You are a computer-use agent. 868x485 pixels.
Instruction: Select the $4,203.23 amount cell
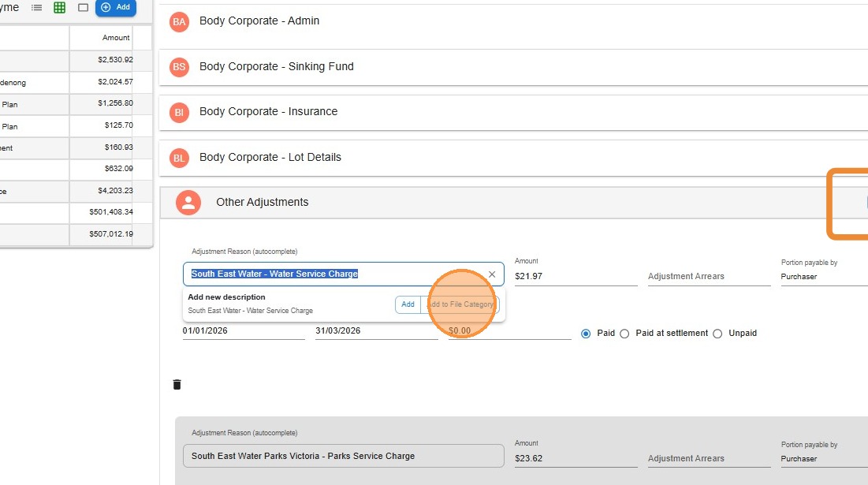tap(101, 191)
